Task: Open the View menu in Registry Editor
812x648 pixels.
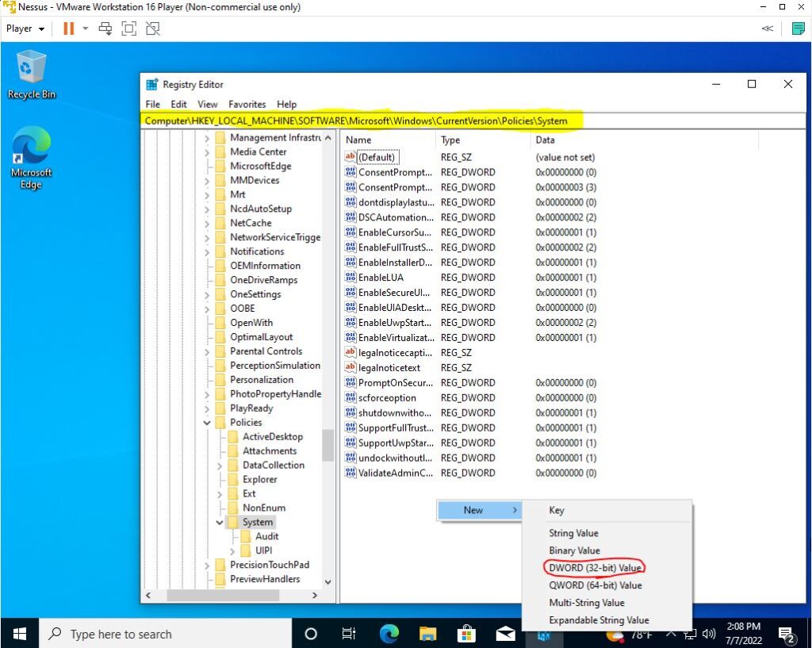Action: click(x=208, y=104)
